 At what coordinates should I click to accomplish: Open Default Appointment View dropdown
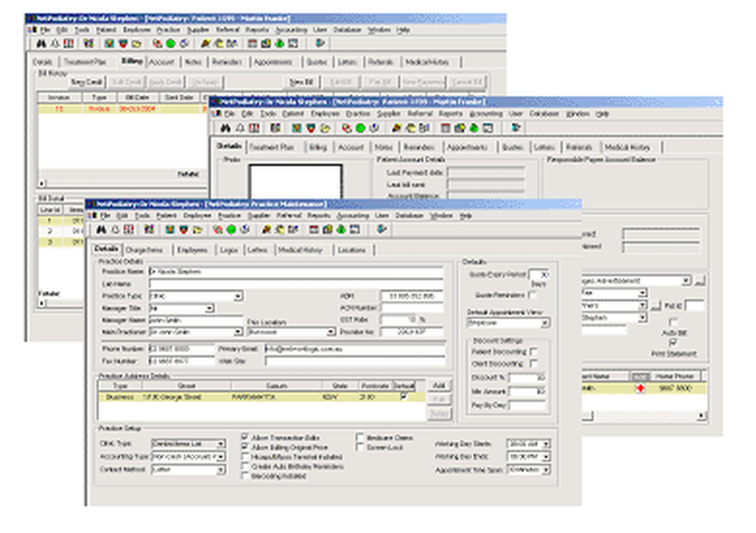545,323
